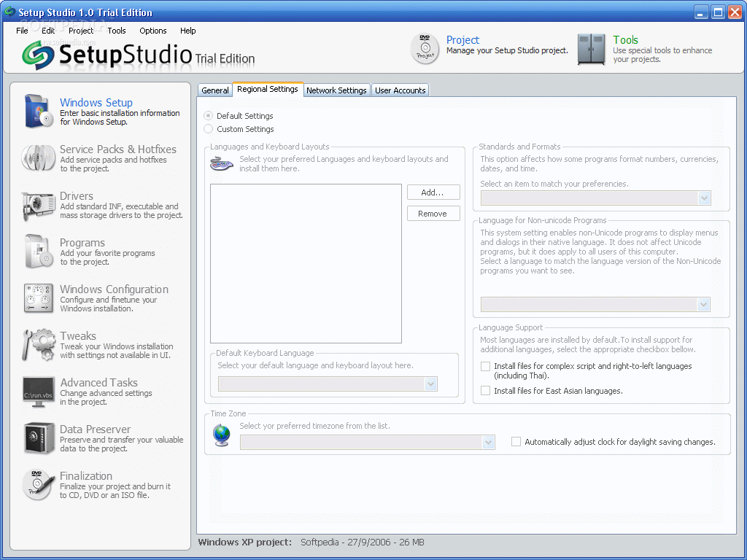
Task: Go to Service Packs & Hotfixes section
Action: point(117,149)
